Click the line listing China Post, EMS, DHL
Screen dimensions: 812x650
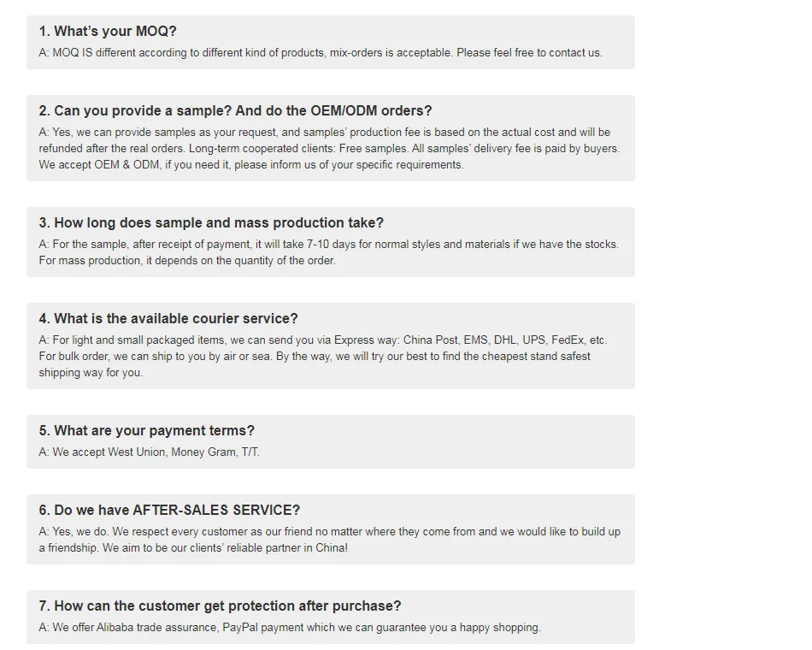[x=323, y=340]
